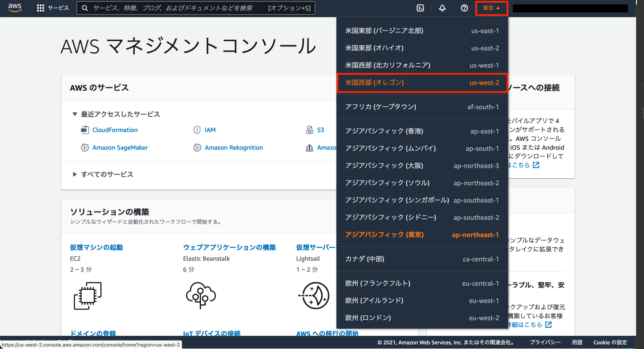Select アジアパシフィック (大阪) region

pyautogui.click(x=422, y=165)
